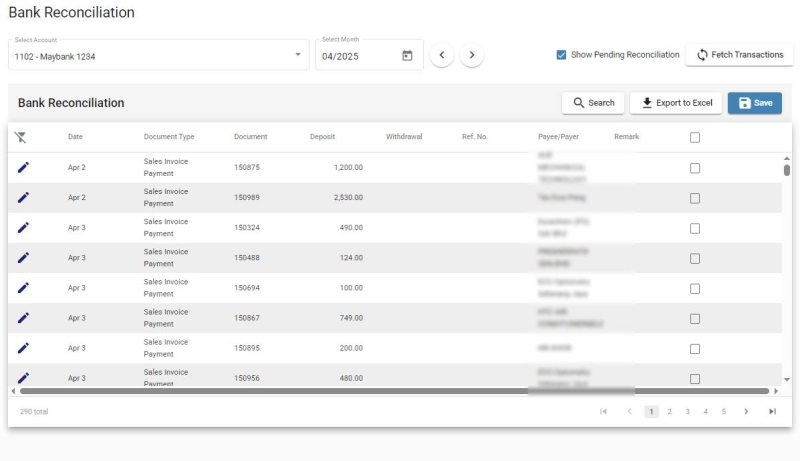
Task: Tick checkbox for document 150488
Action: pos(695,259)
